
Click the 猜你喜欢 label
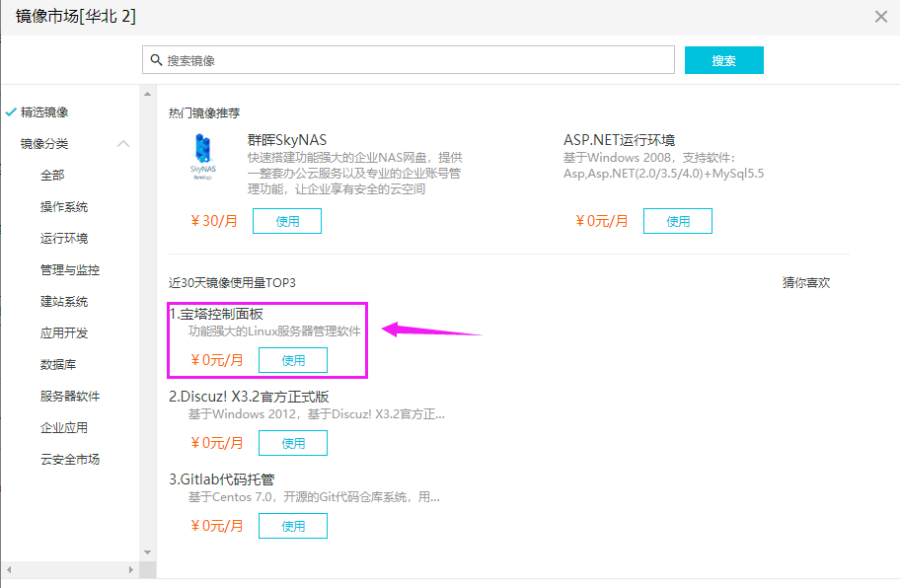806,282
